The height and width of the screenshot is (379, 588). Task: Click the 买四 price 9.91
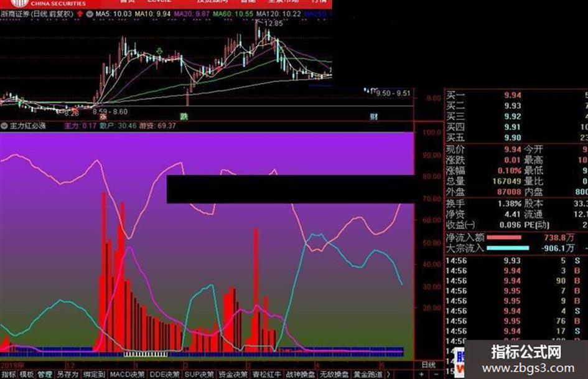513,127
